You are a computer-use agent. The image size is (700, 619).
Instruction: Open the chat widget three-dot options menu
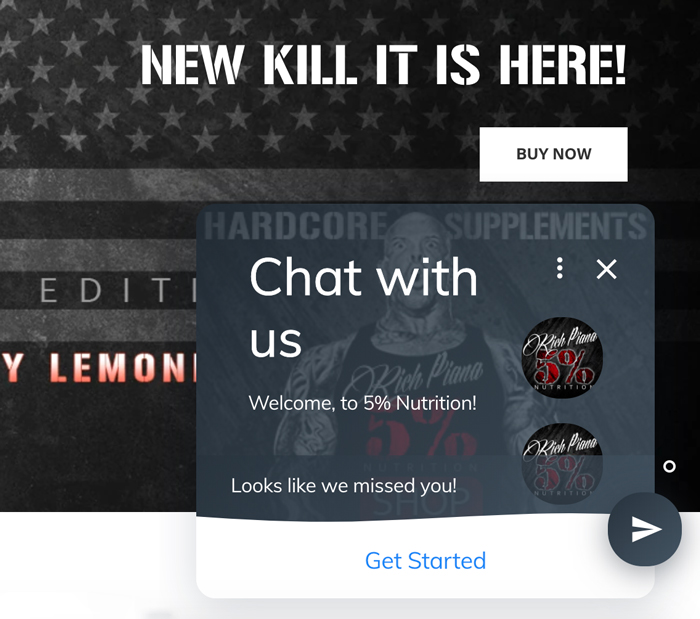[x=559, y=268]
